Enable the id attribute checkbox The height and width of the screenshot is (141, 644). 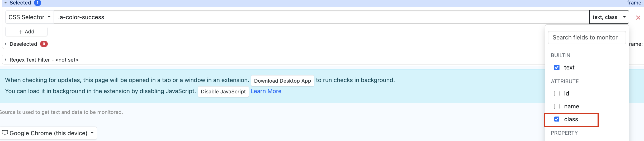tap(557, 94)
